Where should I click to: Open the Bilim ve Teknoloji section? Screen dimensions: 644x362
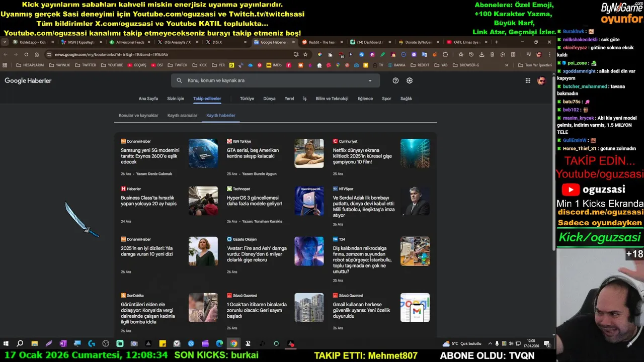click(x=332, y=99)
